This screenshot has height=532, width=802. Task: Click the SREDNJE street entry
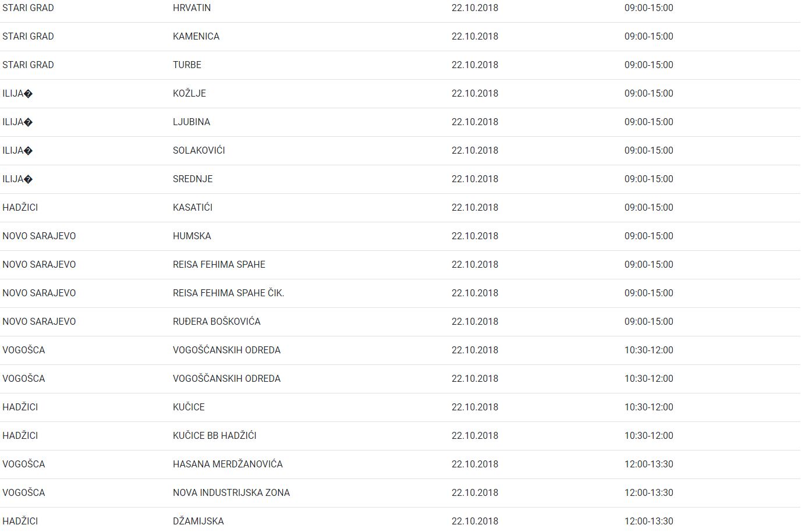pyautogui.click(x=193, y=179)
